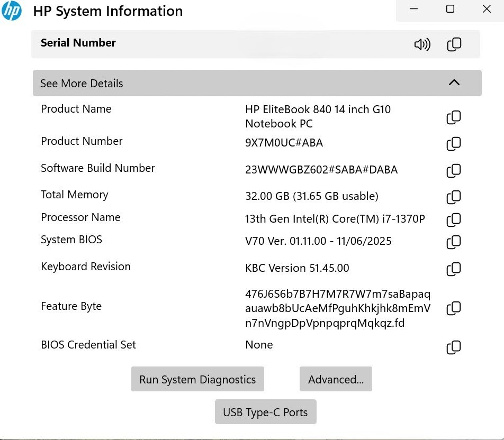
Task: Run System Diagnostics
Action: coord(197,379)
